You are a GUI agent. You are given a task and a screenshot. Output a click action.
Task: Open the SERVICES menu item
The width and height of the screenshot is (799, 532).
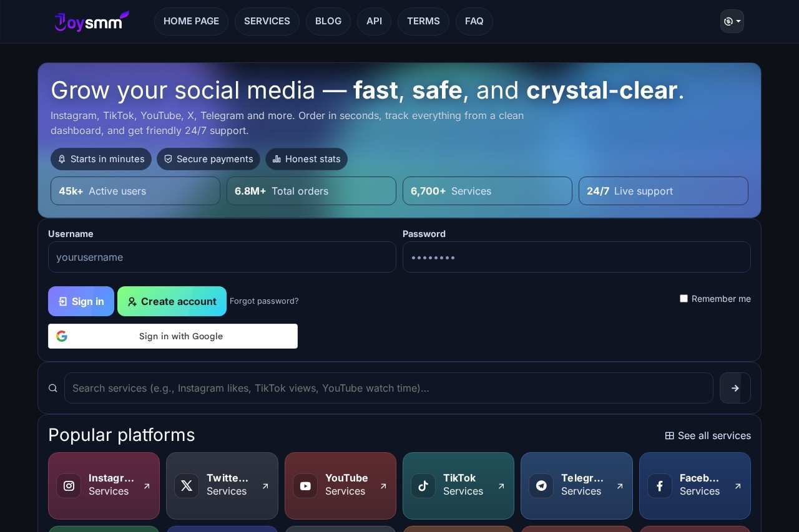click(267, 21)
